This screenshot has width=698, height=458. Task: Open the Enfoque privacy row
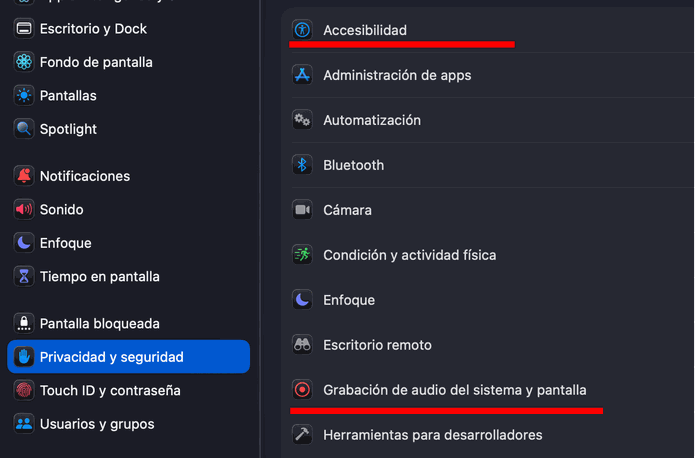click(349, 300)
